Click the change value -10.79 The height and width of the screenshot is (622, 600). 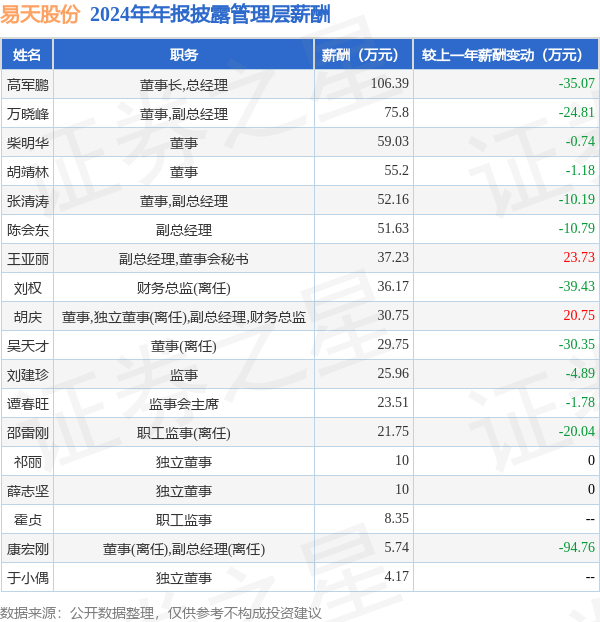coord(577,228)
